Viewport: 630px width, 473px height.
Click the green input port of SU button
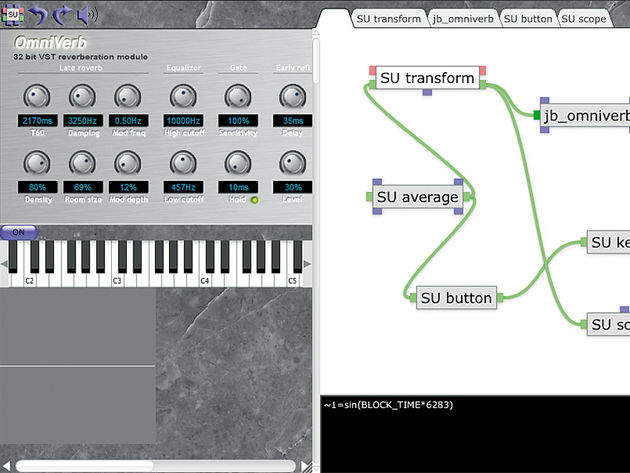point(413,297)
